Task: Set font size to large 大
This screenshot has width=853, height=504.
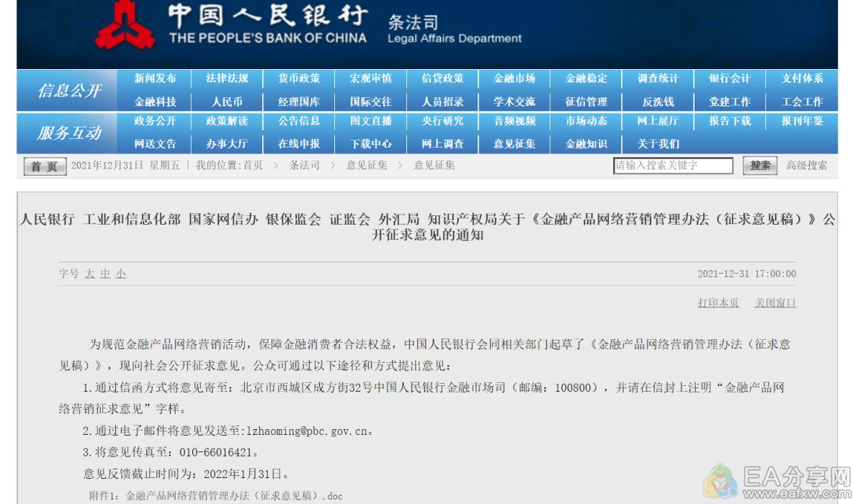Action: 89,274
